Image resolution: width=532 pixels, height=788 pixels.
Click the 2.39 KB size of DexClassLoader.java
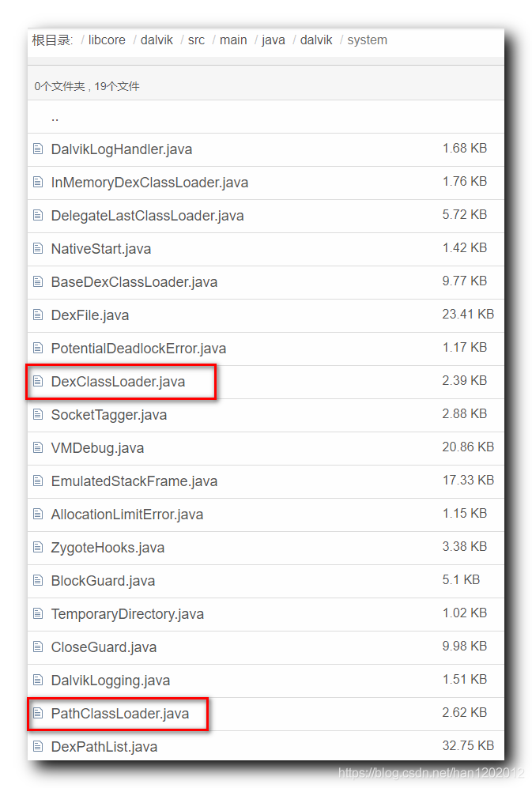[465, 380]
